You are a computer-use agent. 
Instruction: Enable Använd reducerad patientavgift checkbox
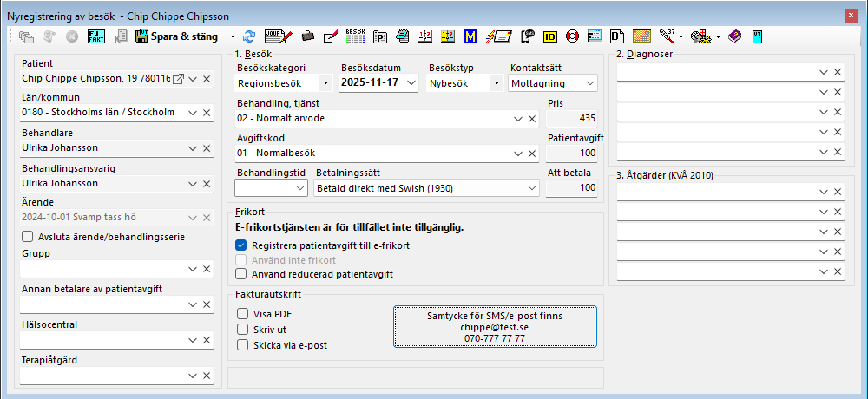coord(241,274)
